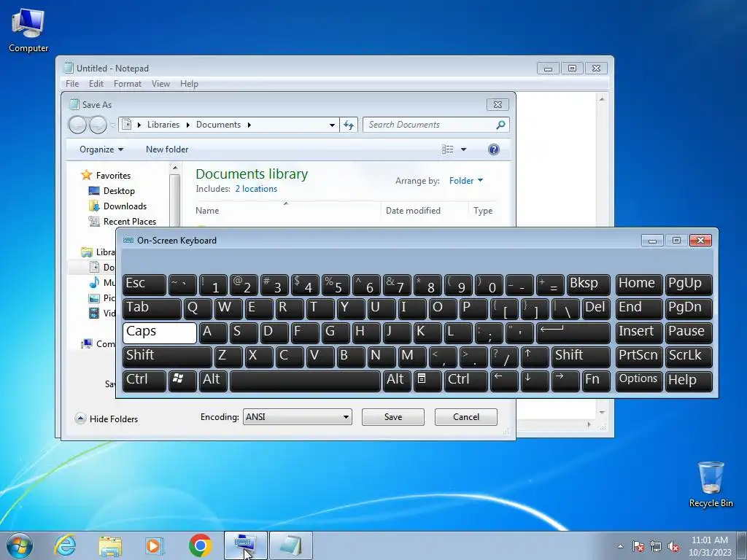The width and height of the screenshot is (747, 560).
Task: Click the Notepad taskbar button
Action: (291, 545)
